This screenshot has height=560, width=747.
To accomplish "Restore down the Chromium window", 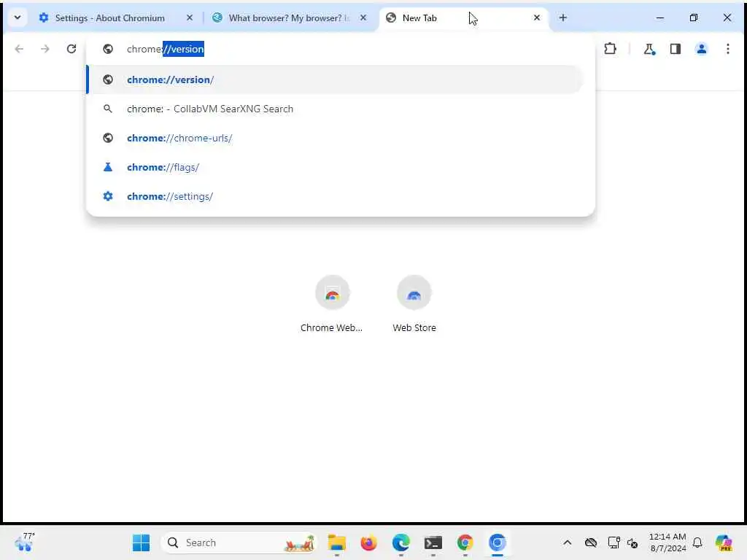I will [694, 17].
